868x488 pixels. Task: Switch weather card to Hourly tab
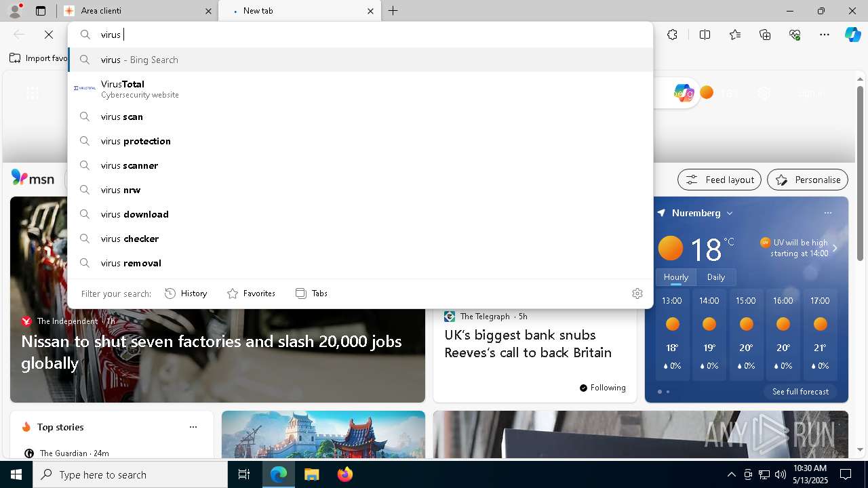pyautogui.click(x=675, y=277)
